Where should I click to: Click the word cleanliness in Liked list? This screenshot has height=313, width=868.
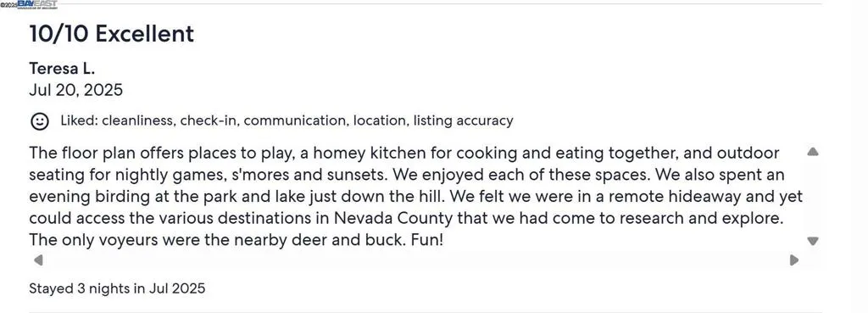(x=136, y=120)
